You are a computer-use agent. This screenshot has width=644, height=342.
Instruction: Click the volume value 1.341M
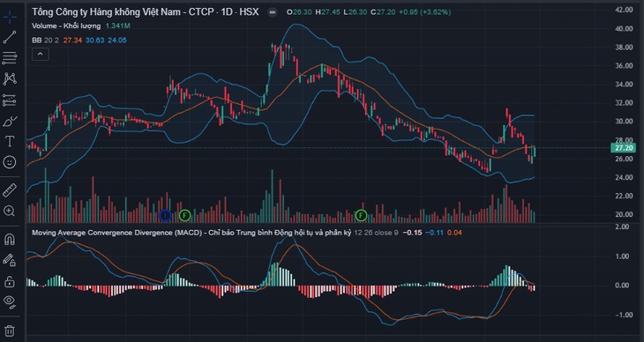118,26
